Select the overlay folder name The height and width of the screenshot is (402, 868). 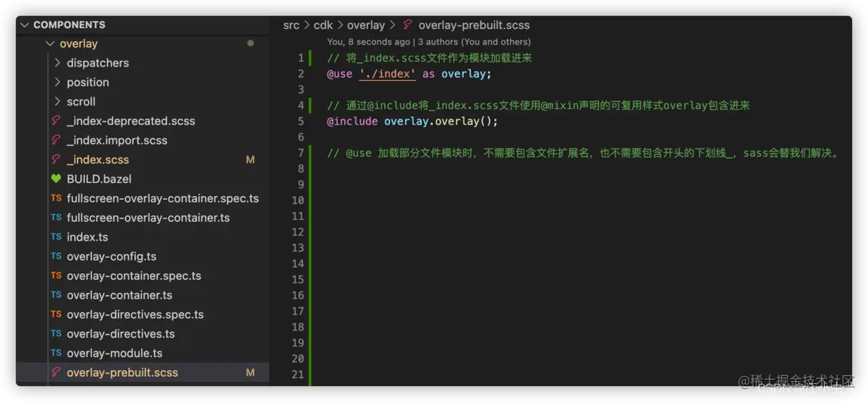[x=78, y=43]
